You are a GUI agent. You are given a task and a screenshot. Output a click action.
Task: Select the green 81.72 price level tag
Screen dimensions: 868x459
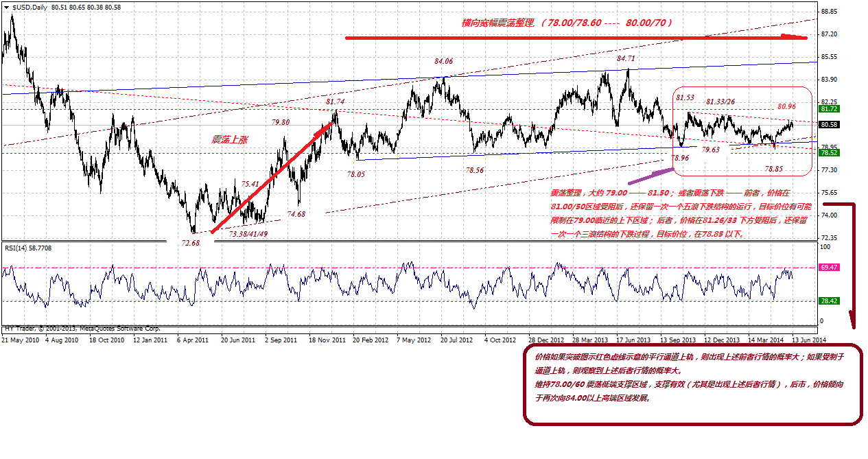click(829, 109)
